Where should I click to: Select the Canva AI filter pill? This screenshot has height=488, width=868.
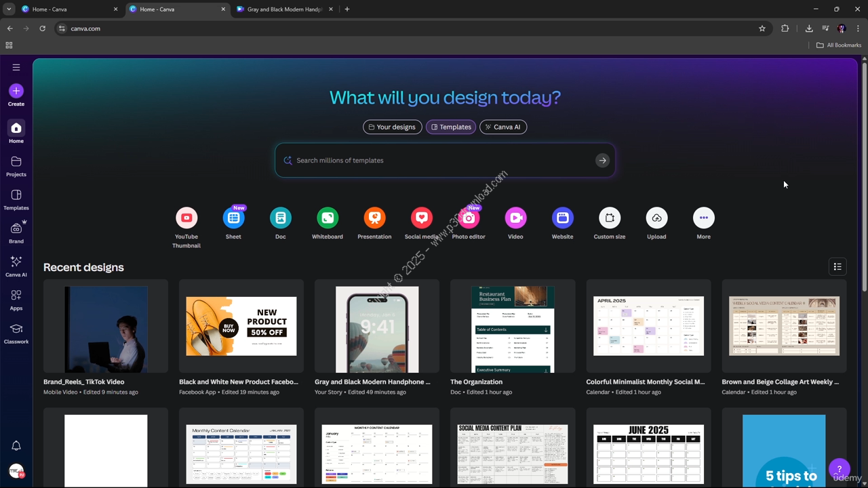click(503, 127)
